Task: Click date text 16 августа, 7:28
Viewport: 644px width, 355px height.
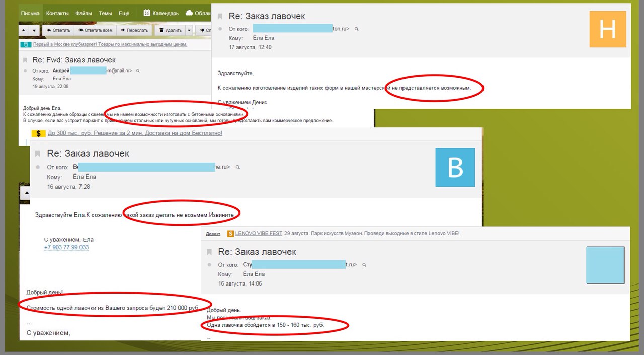Action: coord(68,187)
